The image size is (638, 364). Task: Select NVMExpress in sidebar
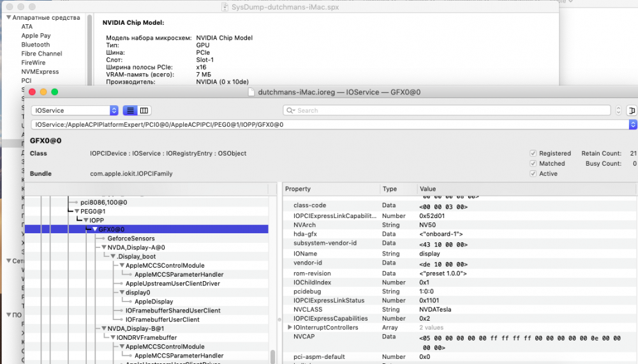point(40,71)
